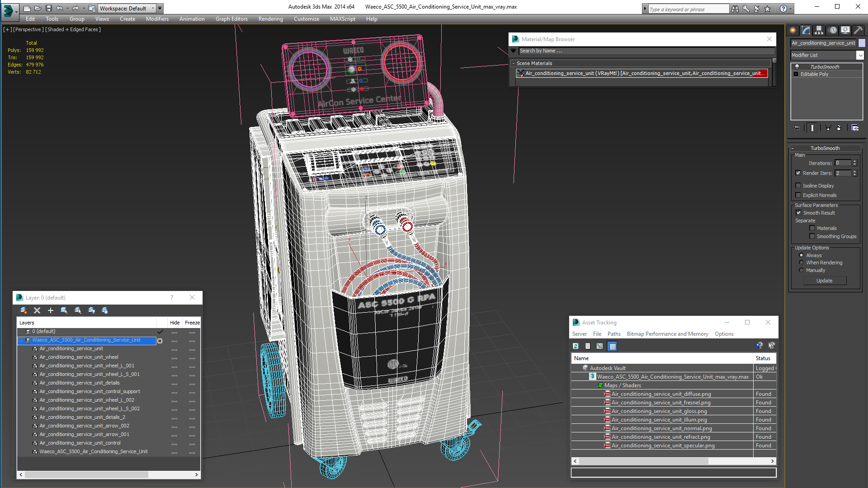Collapse the Scene Materials group
868x488 pixels.
click(514, 63)
